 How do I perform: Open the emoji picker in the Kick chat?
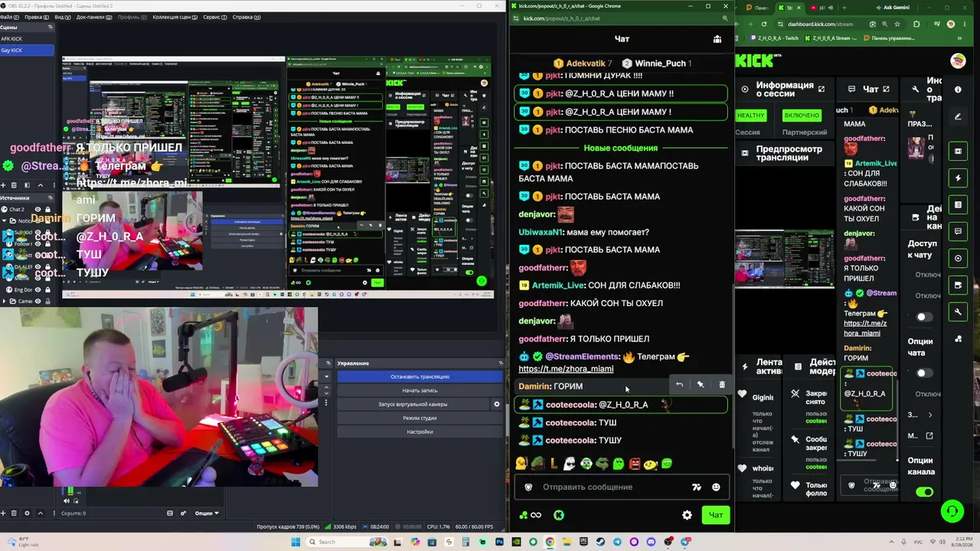click(x=716, y=487)
